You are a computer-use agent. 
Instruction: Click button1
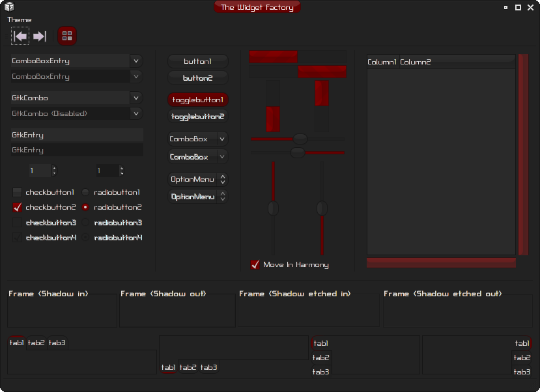197,61
